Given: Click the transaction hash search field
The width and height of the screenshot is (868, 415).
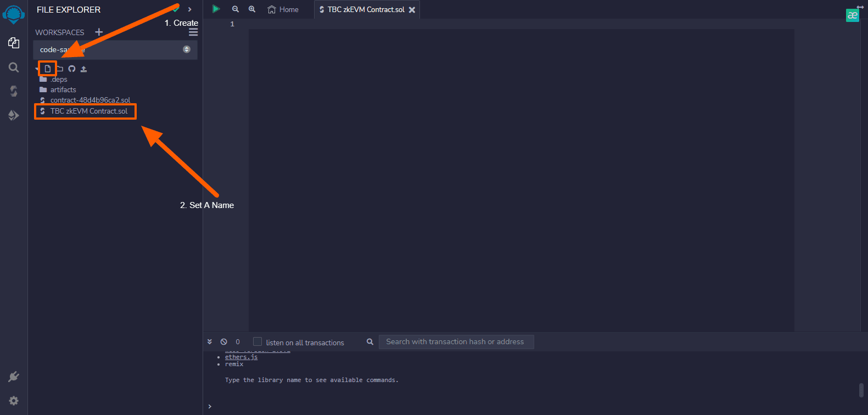Looking at the screenshot, I should coord(456,341).
